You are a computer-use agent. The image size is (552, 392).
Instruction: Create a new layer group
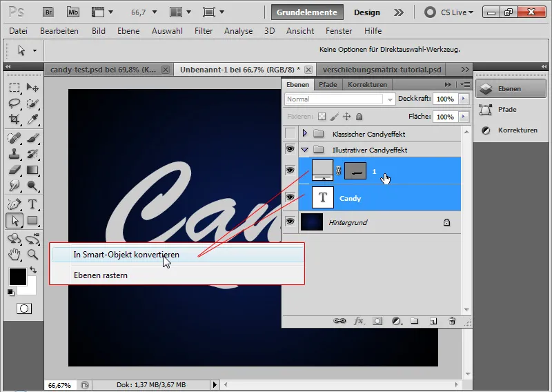pos(415,321)
